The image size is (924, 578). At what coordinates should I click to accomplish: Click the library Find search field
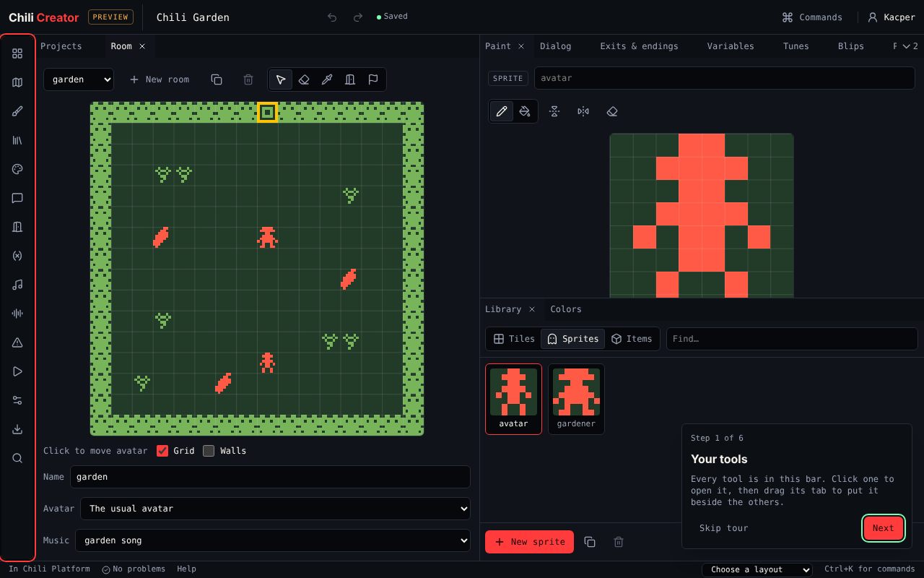(792, 339)
